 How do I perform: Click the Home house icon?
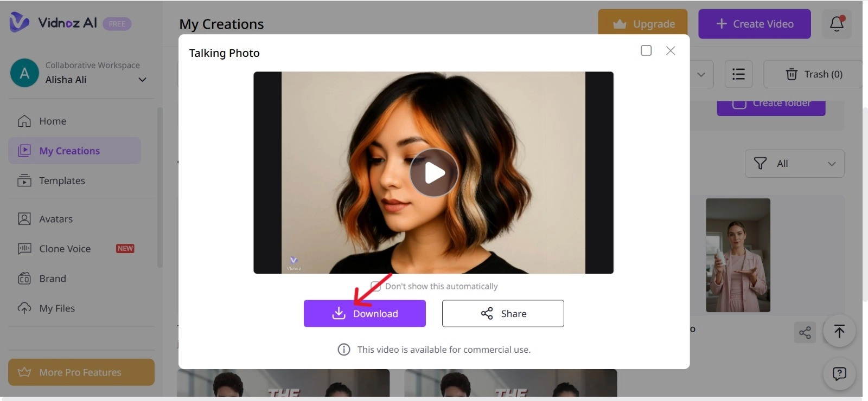(x=24, y=121)
